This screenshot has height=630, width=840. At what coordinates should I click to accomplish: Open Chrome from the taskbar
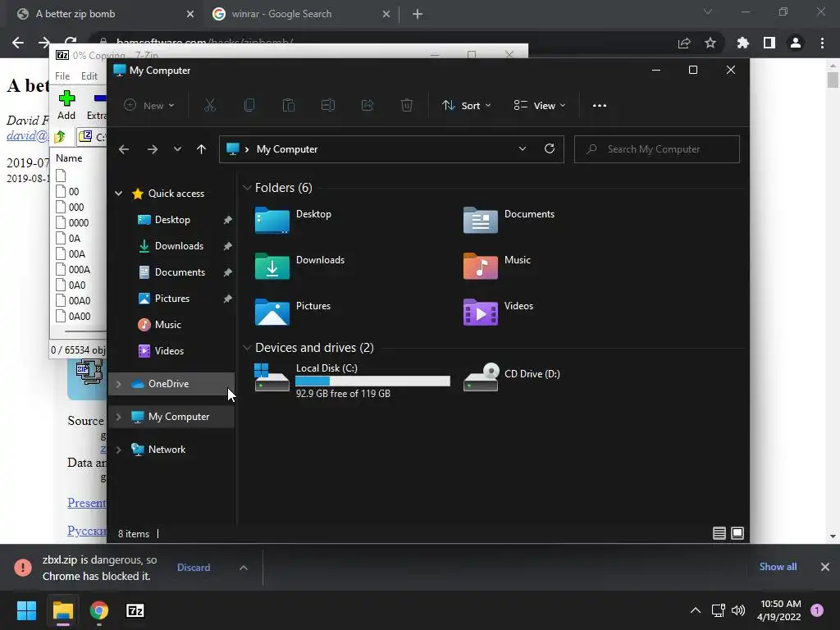99,610
